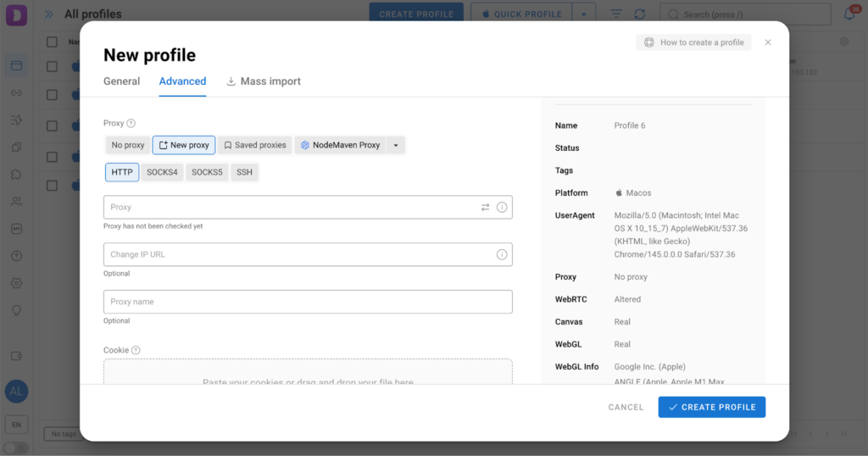This screenshot has height=456, width=868.
Task: Tick the select-all profiles header checkbox
Action: [x=53, y=42]
